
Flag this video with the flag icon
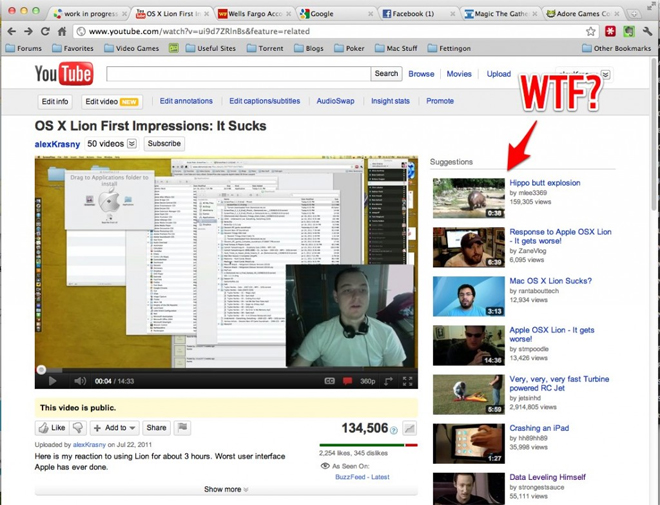[182, 428]
